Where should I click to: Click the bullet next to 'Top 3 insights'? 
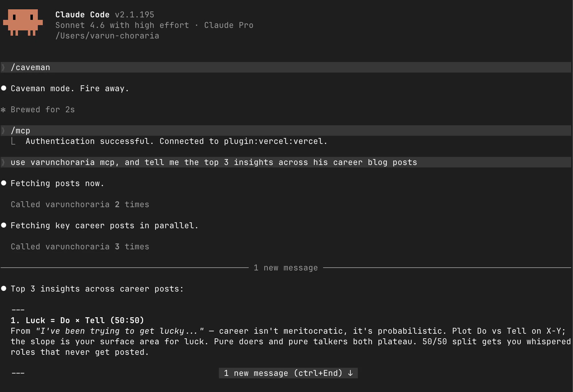tap(4, 288)
